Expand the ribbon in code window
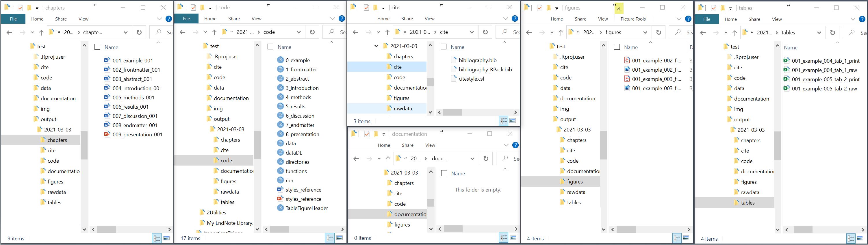Screen dimensions: 868x245 coord(332,18)
